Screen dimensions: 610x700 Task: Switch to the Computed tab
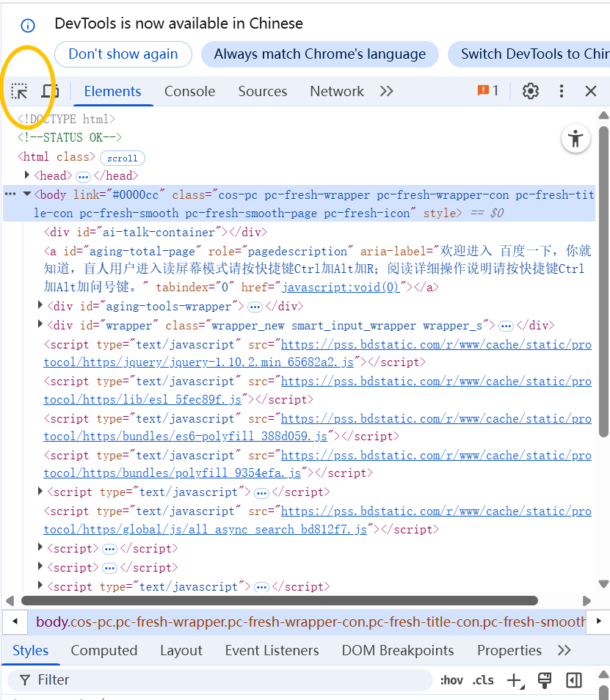click(104, 650)
